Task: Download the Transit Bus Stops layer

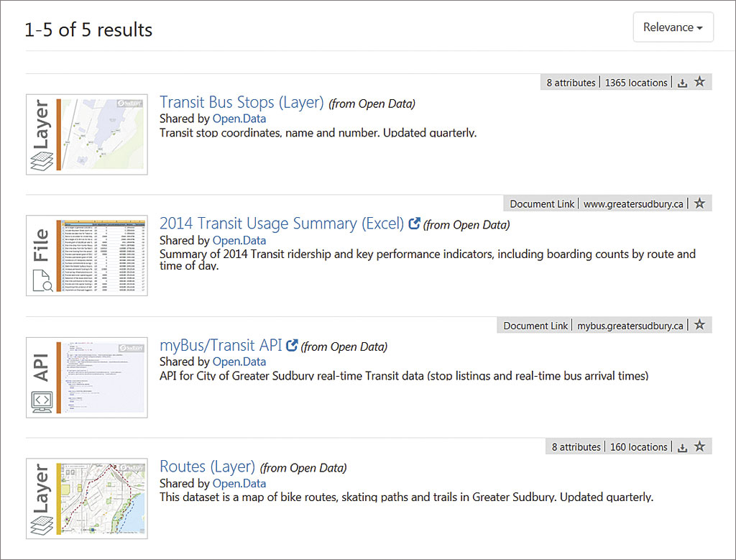Action: pos(682,83)
